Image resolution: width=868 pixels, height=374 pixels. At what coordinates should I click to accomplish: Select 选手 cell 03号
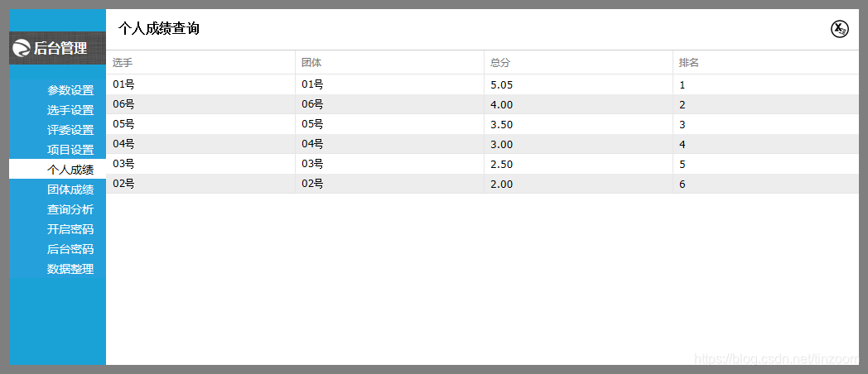point(200,164)
